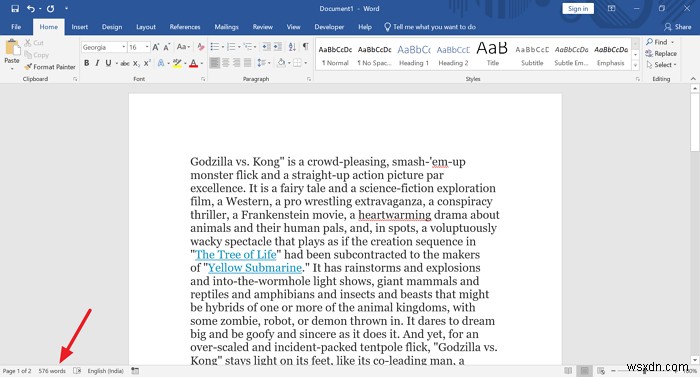Viewport: 700px width, 377px height.
Task: Click the English (India) language indicator
Action: tap(105, 371)
